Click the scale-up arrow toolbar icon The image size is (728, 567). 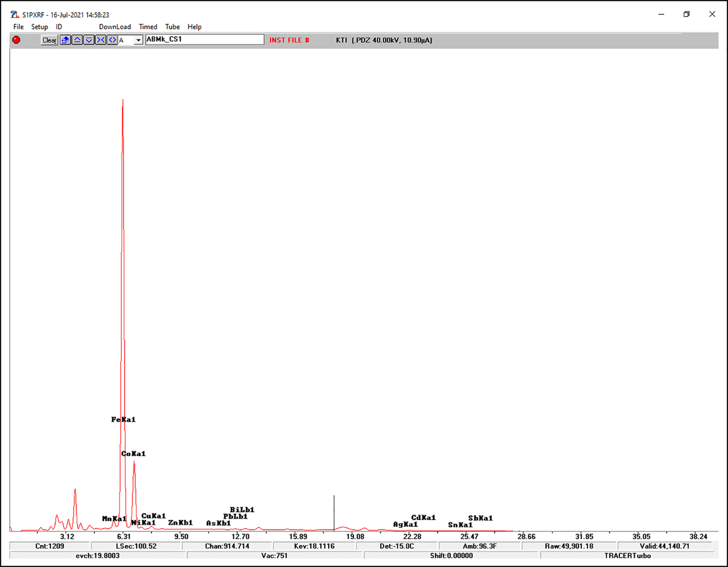pos(77,40)
